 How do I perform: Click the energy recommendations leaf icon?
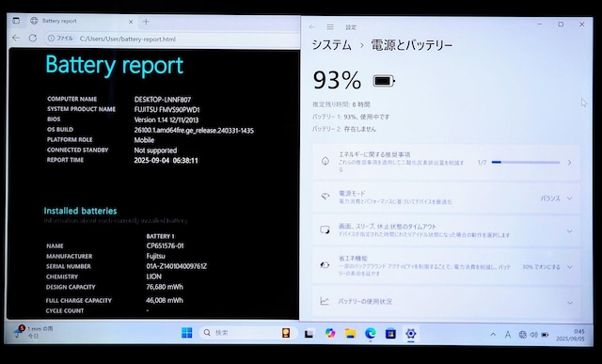[x=325, y=161]
